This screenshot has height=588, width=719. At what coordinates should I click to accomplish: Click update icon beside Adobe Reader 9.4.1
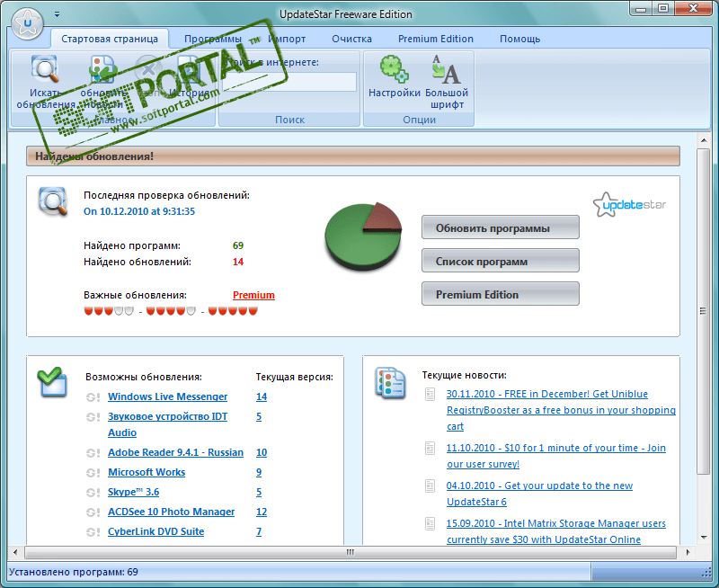click(93, 453)
